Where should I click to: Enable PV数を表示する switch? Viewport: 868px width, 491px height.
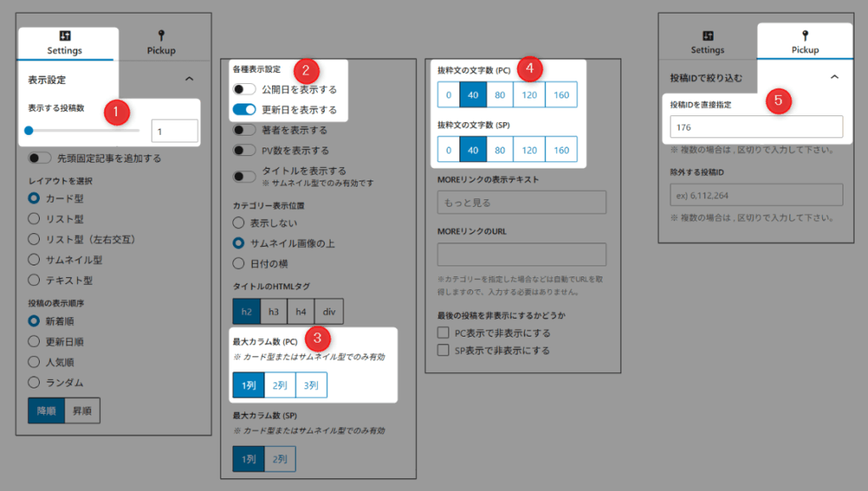[x=244, y=150]
